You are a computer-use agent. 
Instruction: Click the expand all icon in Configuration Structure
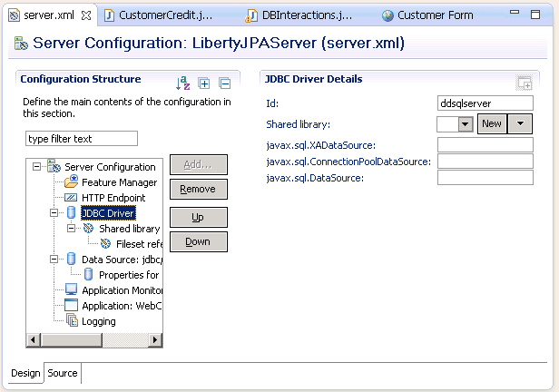click(206, 83)
